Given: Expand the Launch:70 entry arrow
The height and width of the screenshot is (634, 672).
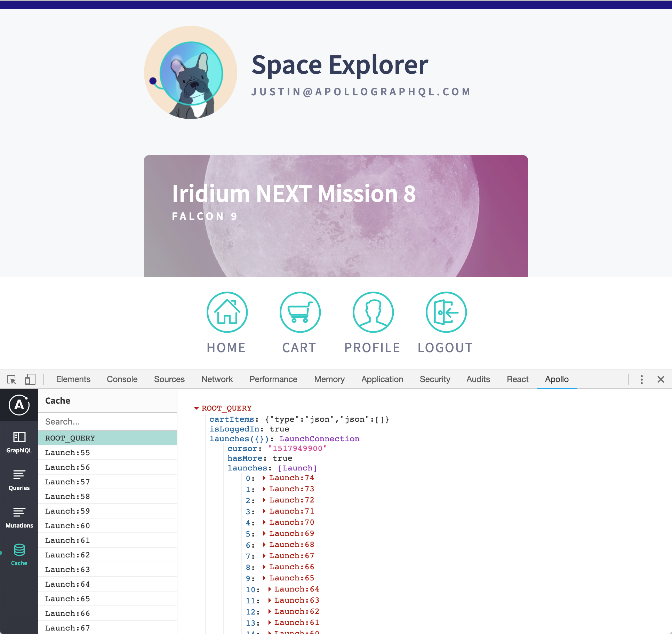Looking at the screenshot, I should coord(264,522).
